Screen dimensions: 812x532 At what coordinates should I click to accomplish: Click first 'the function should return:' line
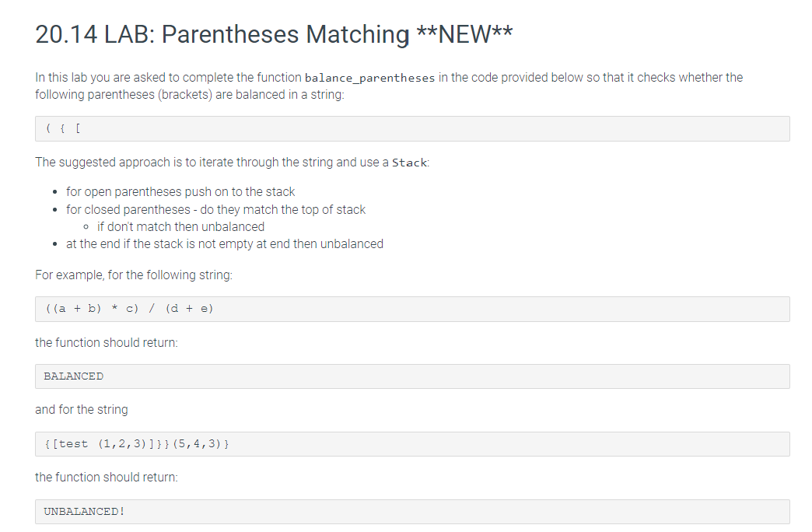click(106, 343)
